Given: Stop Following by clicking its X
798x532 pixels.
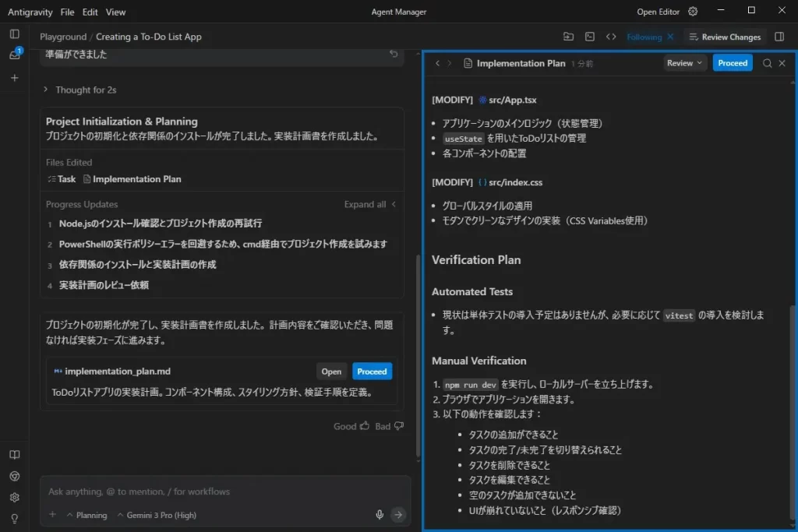Looking at the screenshot, I should tap(670, 37).
